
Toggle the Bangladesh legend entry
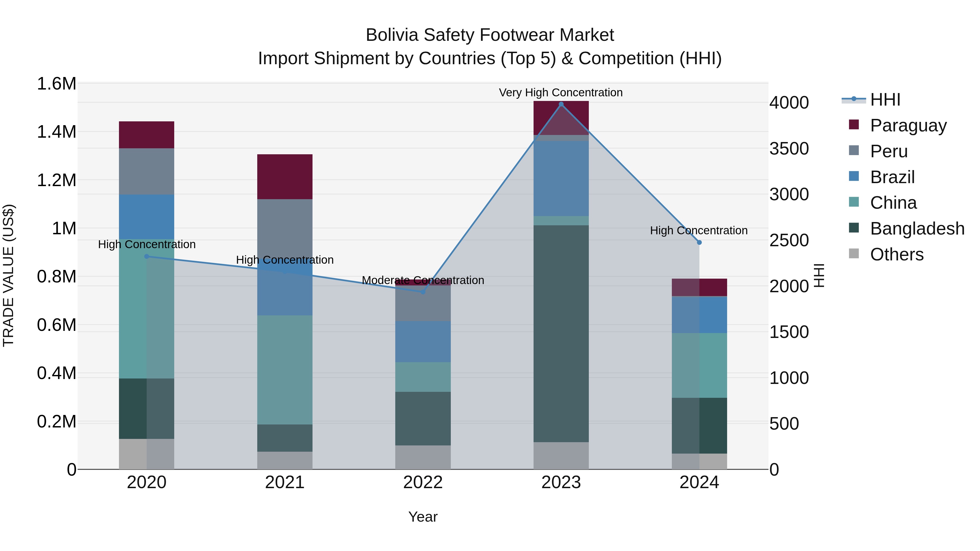[906, 229]
